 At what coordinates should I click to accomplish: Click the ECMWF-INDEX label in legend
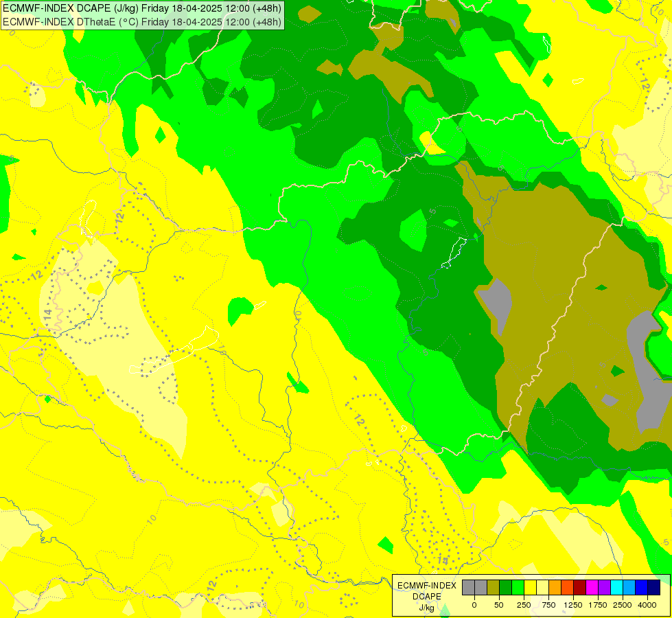point(427,586)
